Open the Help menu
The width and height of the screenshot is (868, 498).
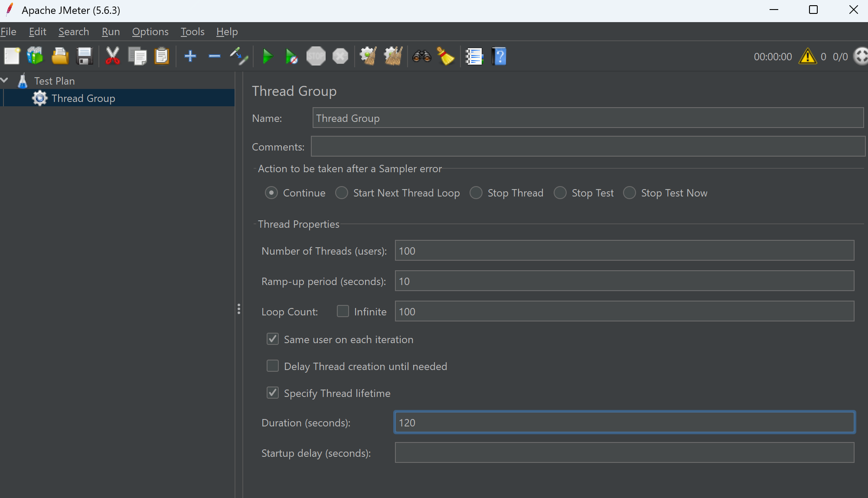pyautogui.click(x=227, y=32)
